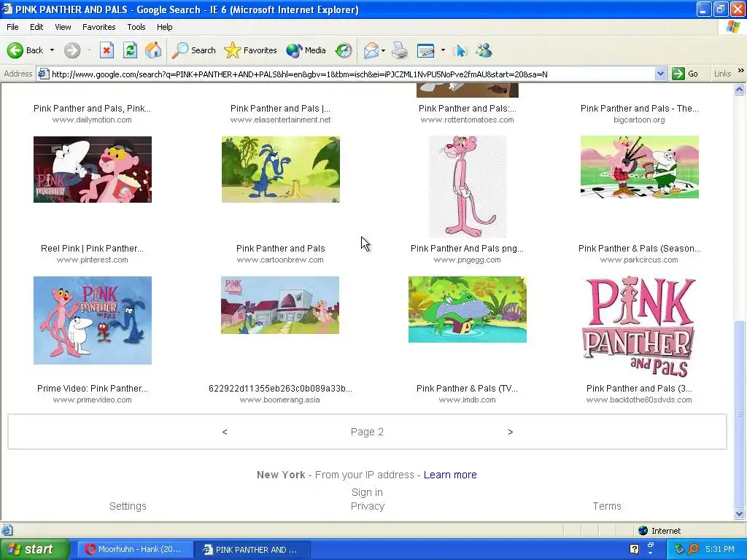Open the Back history dropdown arrow
This screenshot has height=560, width=747.
pos(52,50)
